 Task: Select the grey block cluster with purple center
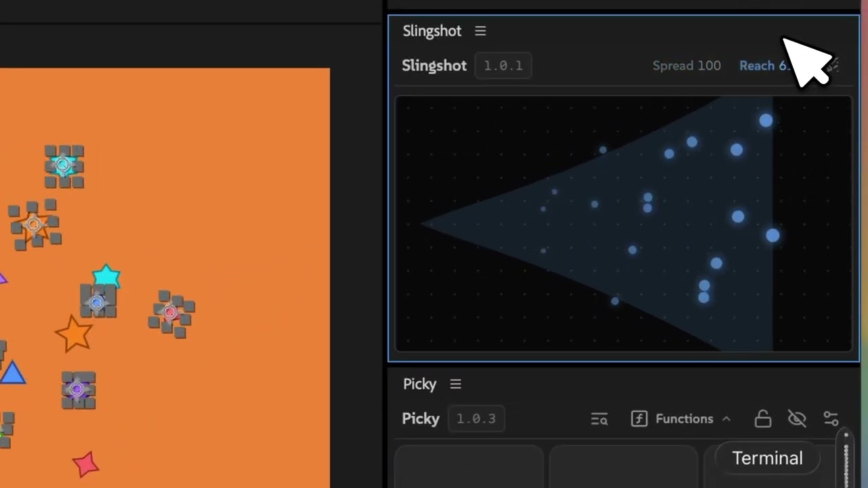pyautogui.click(x=78, y=390)
